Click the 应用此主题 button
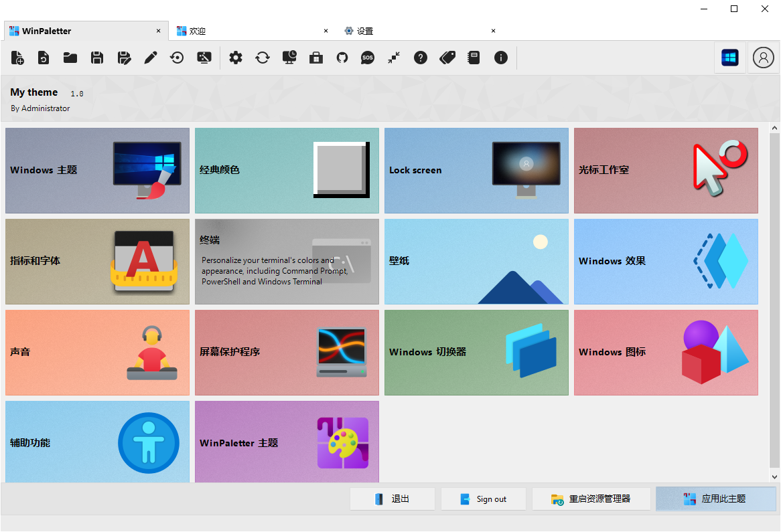The height and width of the screenshot is (532, 781). [x=716, y=499]
